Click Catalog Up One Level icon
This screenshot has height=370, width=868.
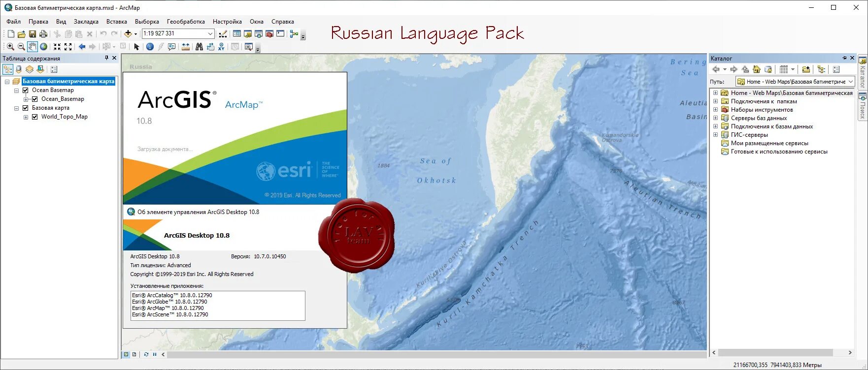(745, 69)
